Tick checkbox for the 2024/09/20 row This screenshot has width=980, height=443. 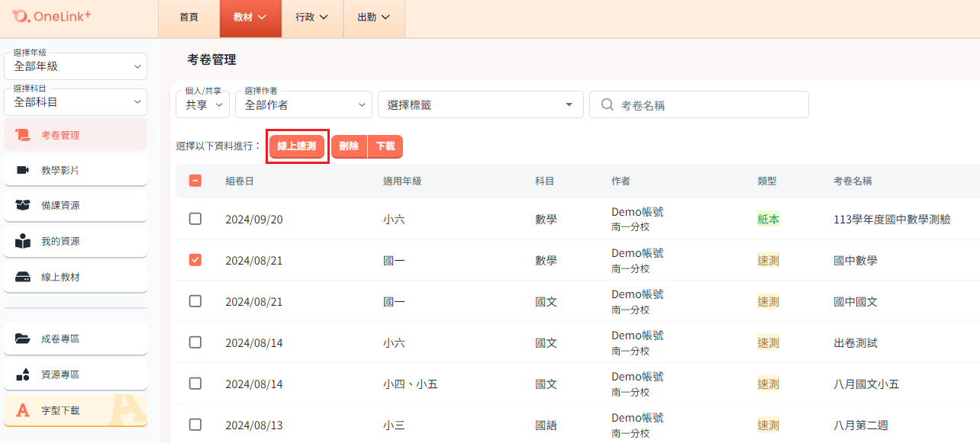click(195, 219)
